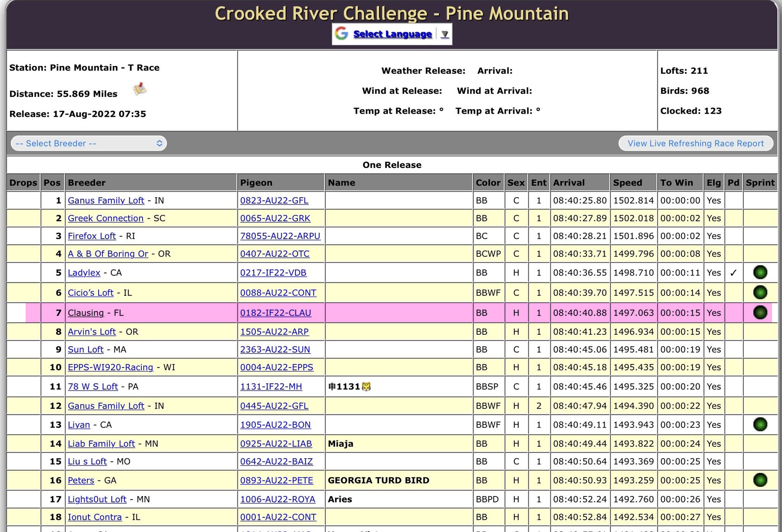782x532 pixels.
Task: Open pigeon 0823-AU22-GFL link
Action: point(274,200)
